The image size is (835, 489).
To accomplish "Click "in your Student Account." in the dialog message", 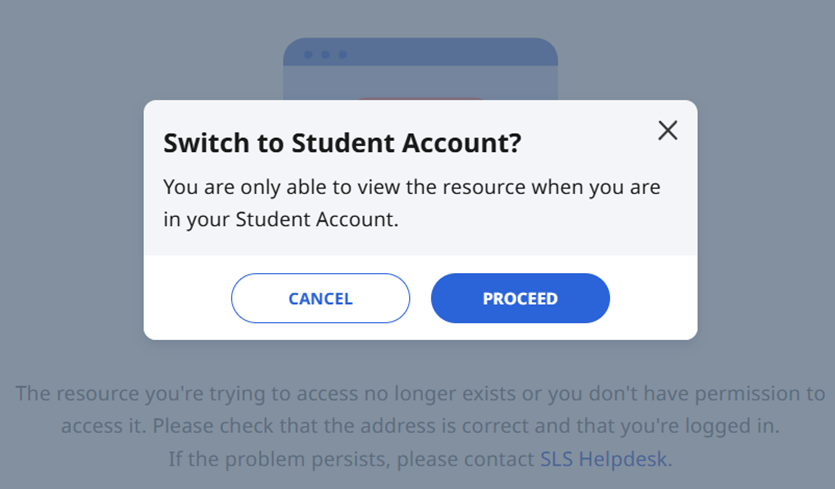I will click(281, 220).
